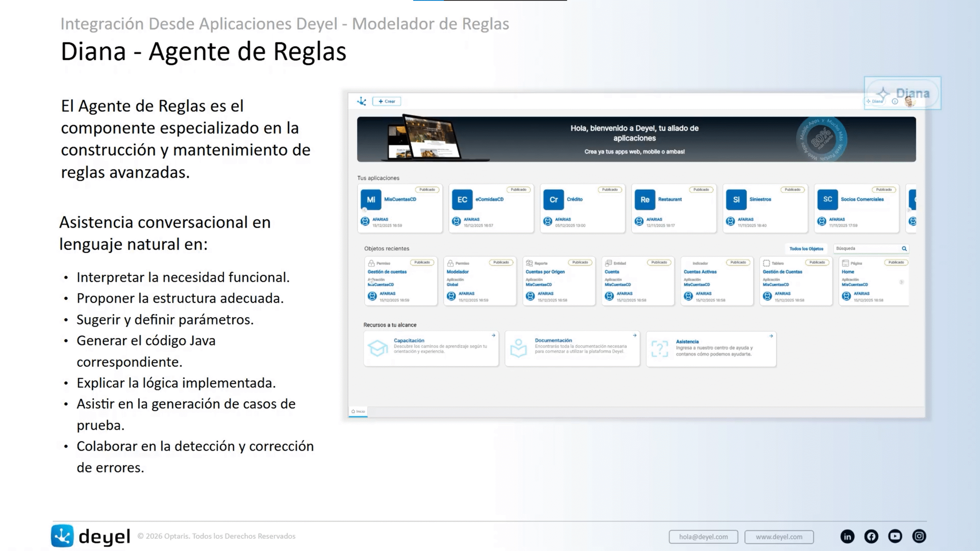This screenshot has width=980, height=551.
Task: Click the Deyel logo in app header
Action: (362, 101)
